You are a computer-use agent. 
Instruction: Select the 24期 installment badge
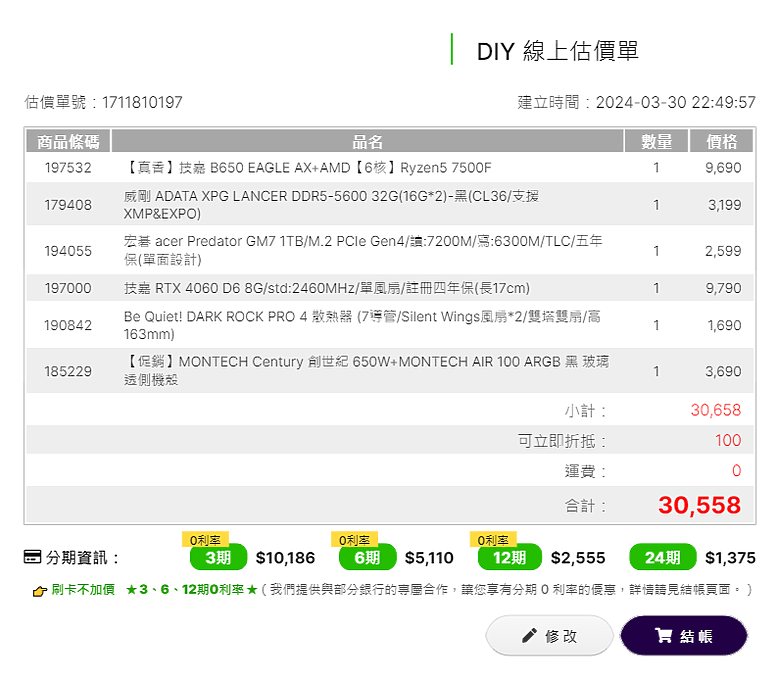coord(663,557)
